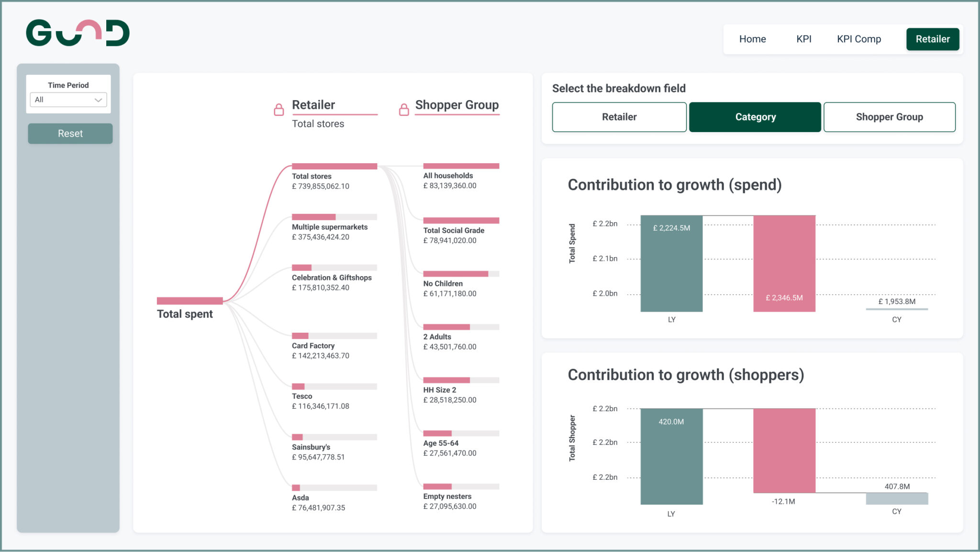The height and width of the screenshot is (552, 980).
Task: Switch to the Home tab
Action: (752, 39)
